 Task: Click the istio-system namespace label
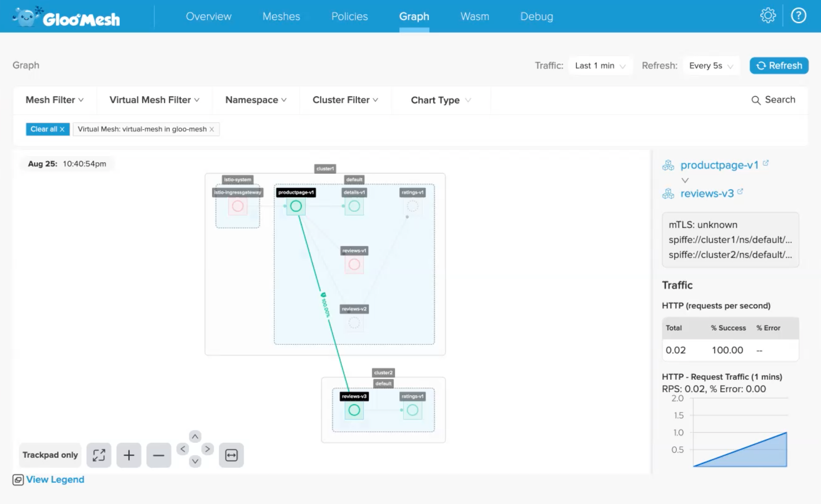click(238, 179)
